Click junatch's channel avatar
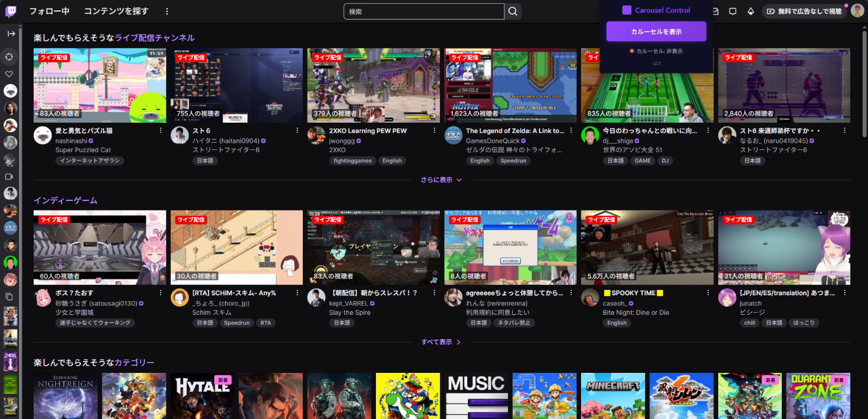This screenshot has width=868, height=419. point(727,297)
